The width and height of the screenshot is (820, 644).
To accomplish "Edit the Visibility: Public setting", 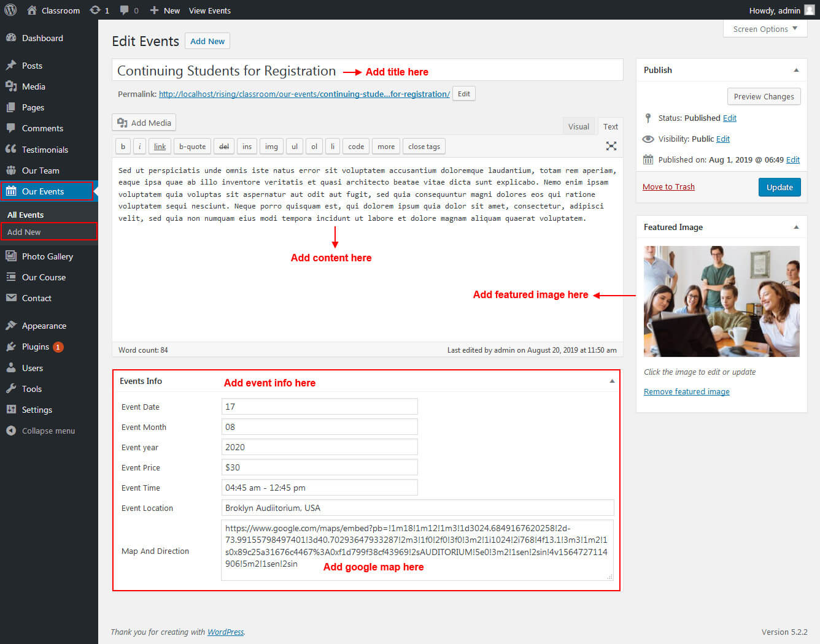I will pyautogui.click(x=722, y=139).
